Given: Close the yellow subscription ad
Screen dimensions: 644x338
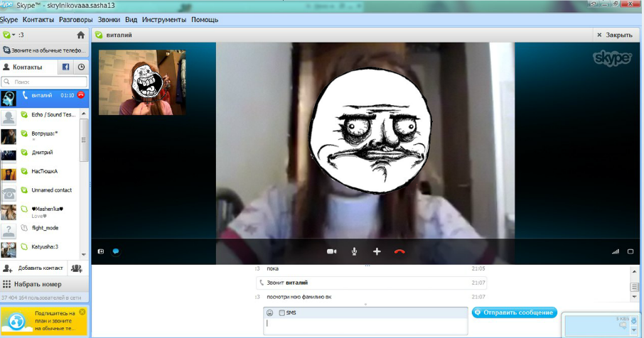Looking at the screenshot, I should click(x=82, y=312).
